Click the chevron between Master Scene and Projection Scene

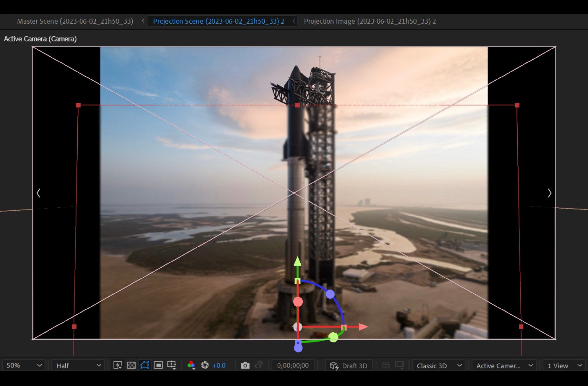click(143, 21)
